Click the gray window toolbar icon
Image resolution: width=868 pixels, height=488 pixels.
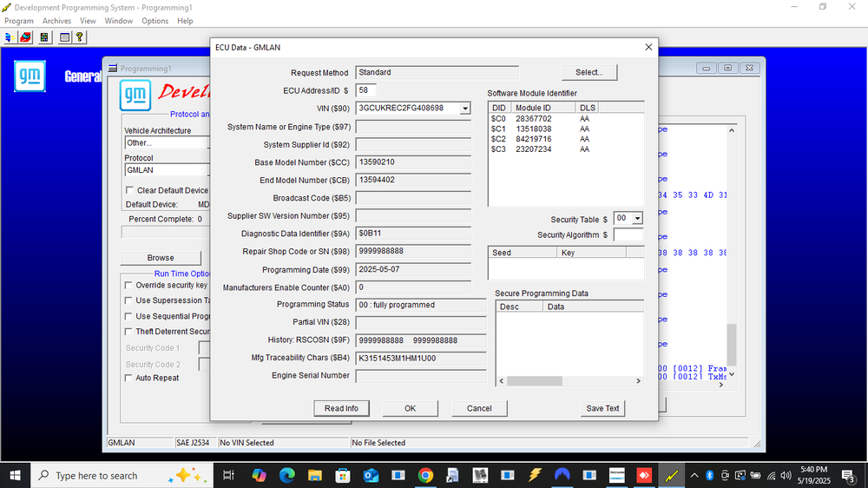tap(65, 37)
